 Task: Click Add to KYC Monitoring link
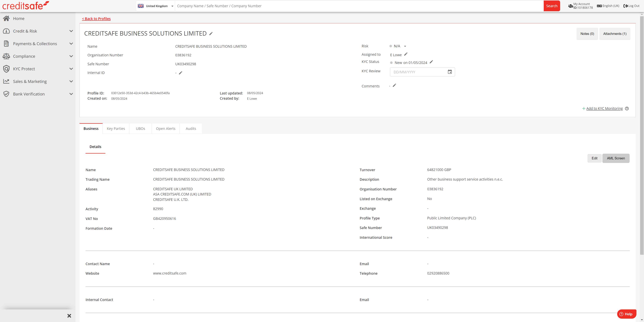pos(604,108)
